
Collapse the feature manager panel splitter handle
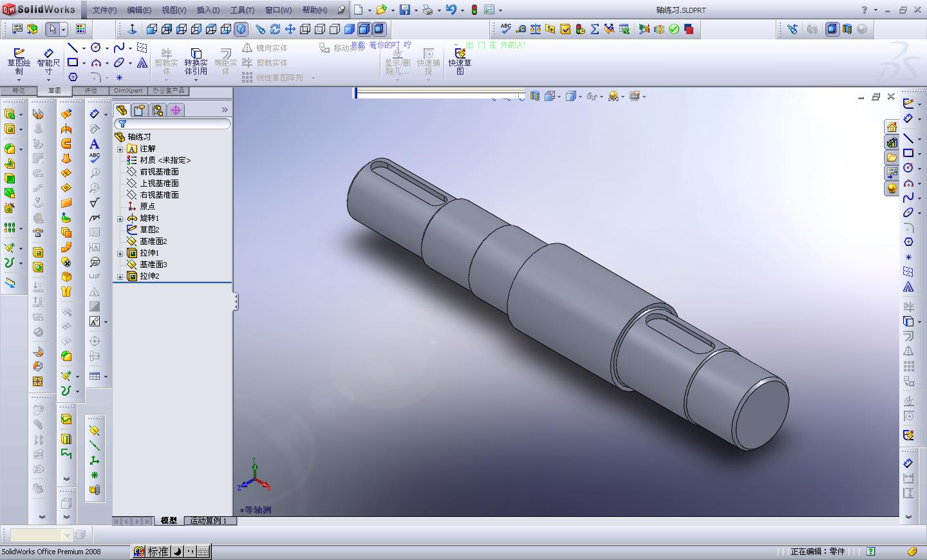(236, 301)
